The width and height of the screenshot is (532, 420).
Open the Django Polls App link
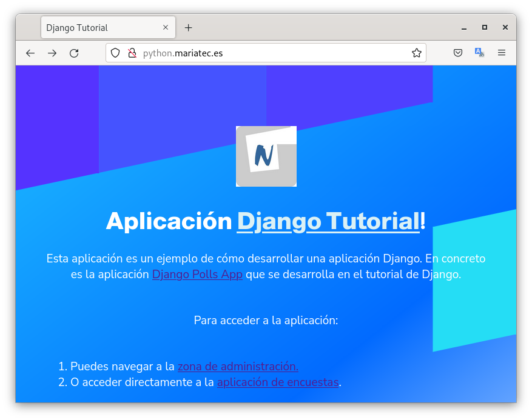197,275
